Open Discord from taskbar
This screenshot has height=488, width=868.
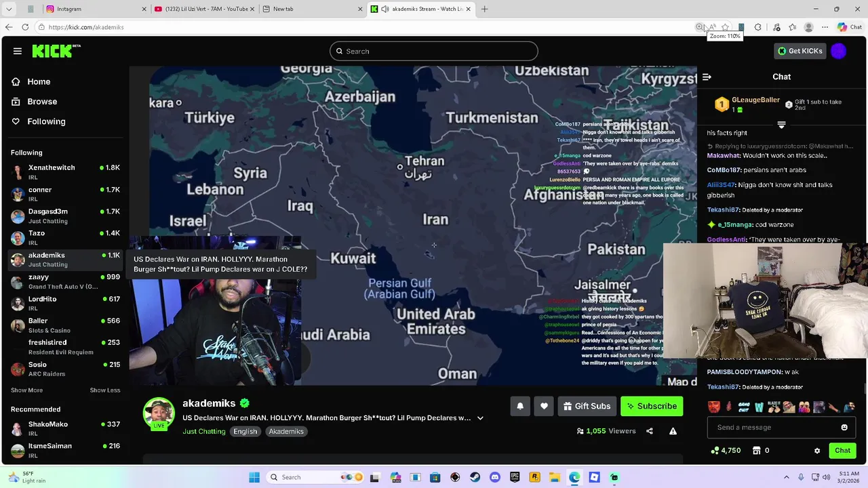pyautogui.click(x=495, y=477)
